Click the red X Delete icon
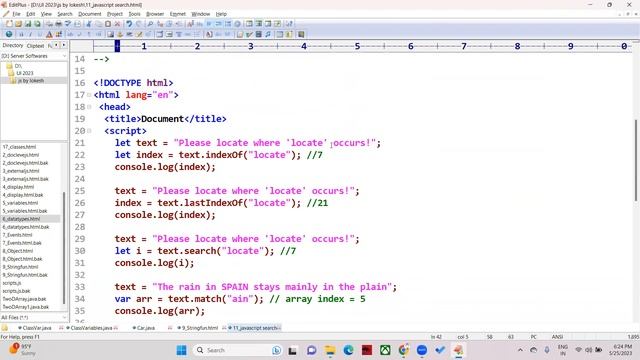The width and height of the screenshot is (640, 360). point(117,24)
